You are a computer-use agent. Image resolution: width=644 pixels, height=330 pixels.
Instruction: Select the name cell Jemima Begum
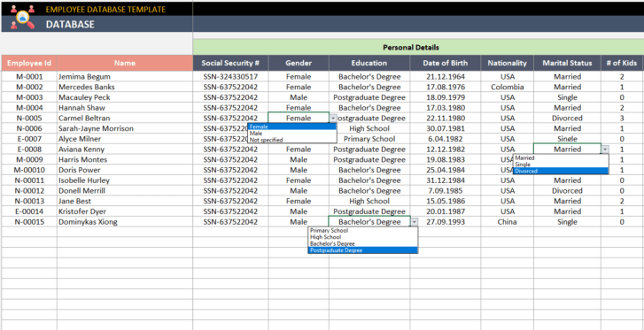pyautogui.click(x=125, y=77)
